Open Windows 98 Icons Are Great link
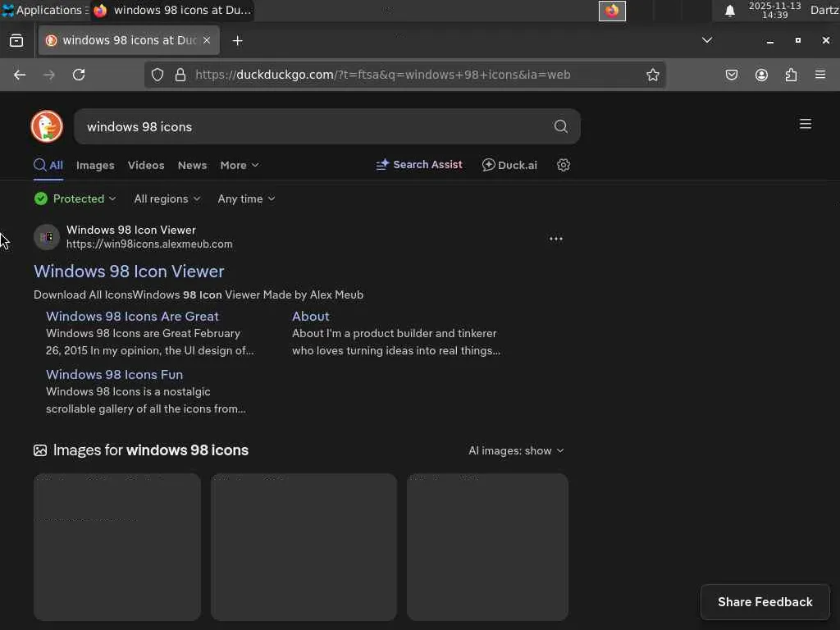Image resolution: width=840 pixels, height=630 pixels. [132, 316]
